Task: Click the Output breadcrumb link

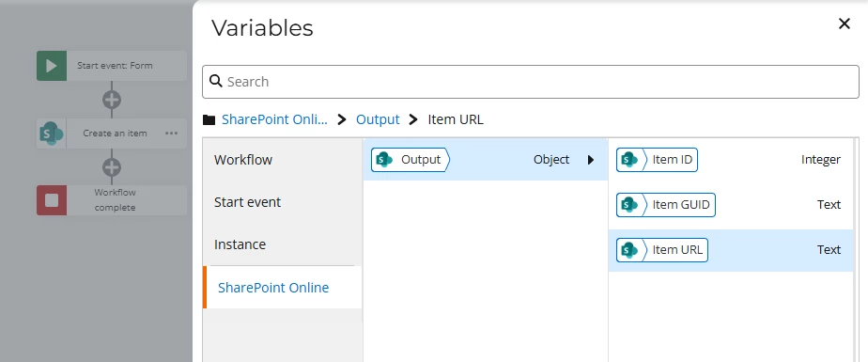Action: (378, 119)
